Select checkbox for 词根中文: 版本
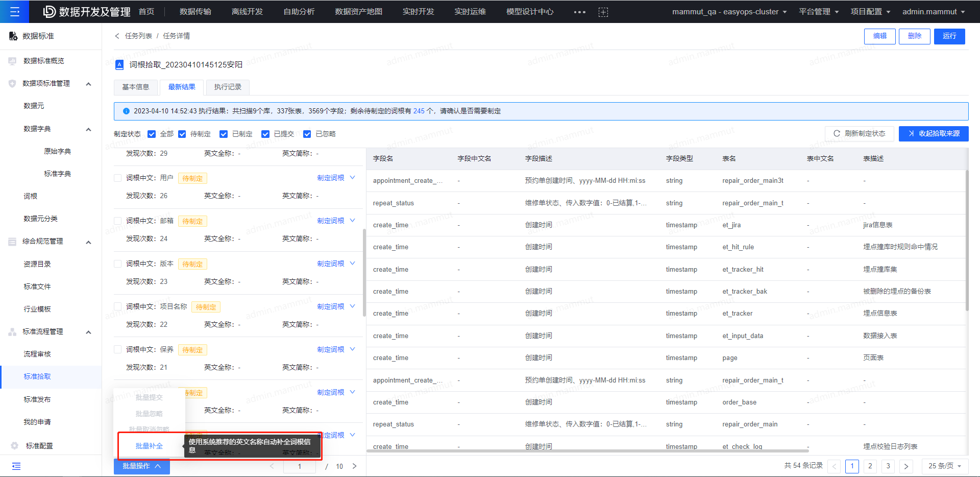Screen dimensions: 980x477 pos(117,264)
